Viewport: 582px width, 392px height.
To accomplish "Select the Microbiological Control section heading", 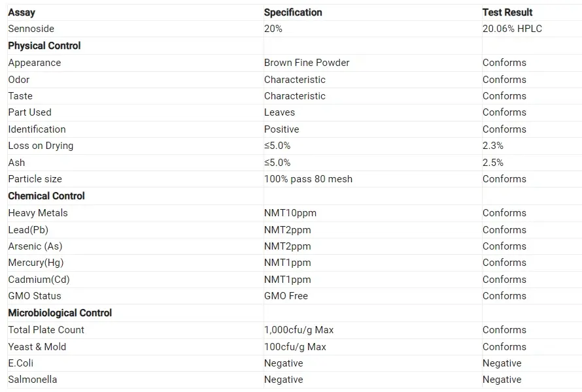I will point(60,313).
